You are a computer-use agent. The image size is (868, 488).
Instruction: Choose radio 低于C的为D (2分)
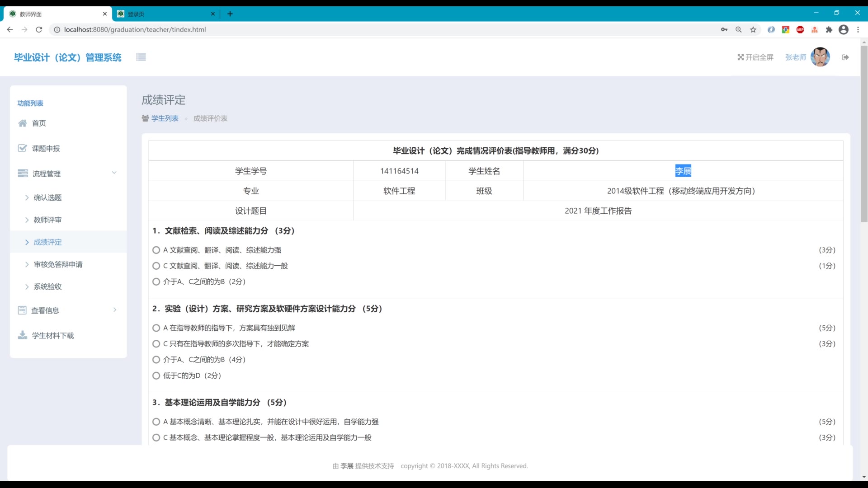156,375
